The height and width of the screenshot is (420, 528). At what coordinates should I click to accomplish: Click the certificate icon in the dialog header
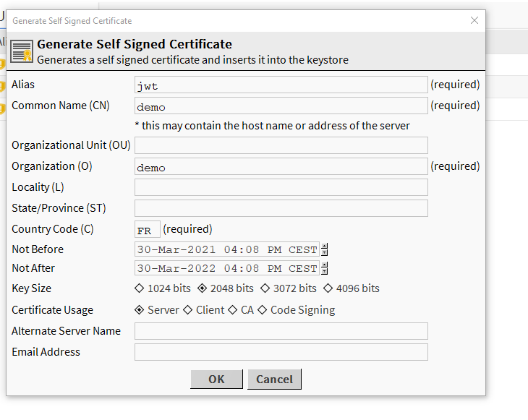click(22, 51)
